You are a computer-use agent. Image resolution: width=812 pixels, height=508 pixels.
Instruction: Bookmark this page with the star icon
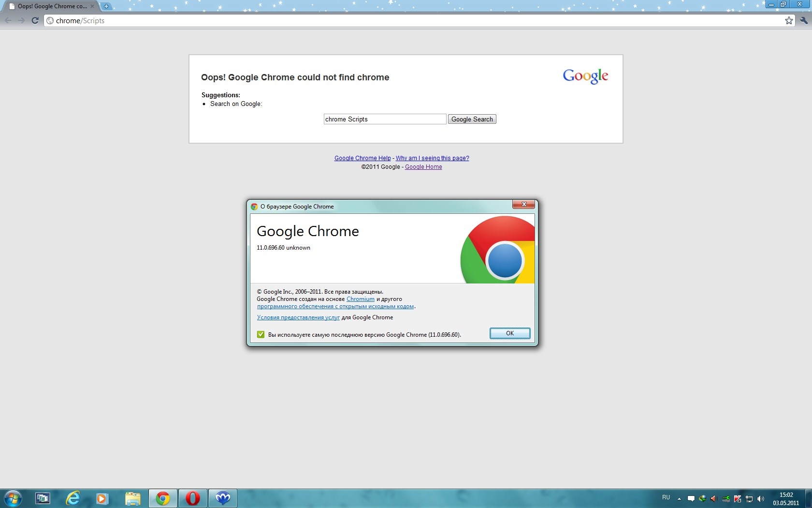point(789,20)
